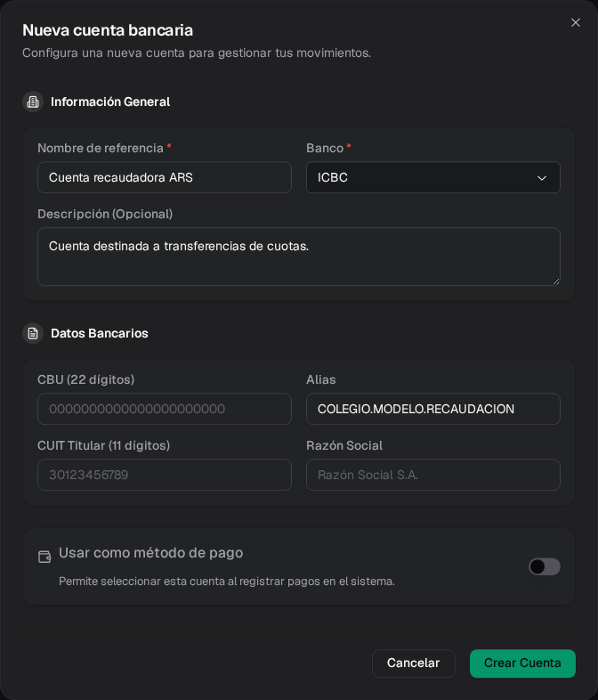598x700 pixels.
Task: Close the Nueva cuenta bancaria dialog
Action: point(576,23)
